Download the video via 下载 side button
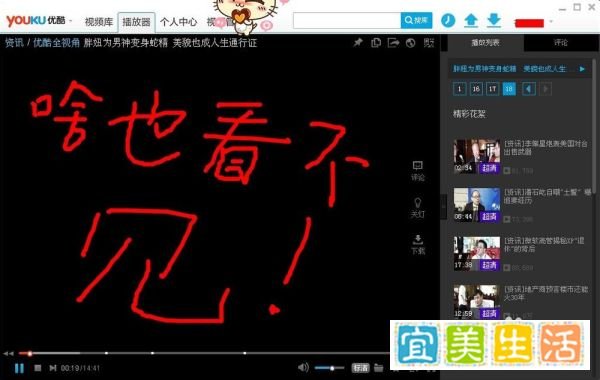Screen dimensions: 600x380 coord(417,245)
